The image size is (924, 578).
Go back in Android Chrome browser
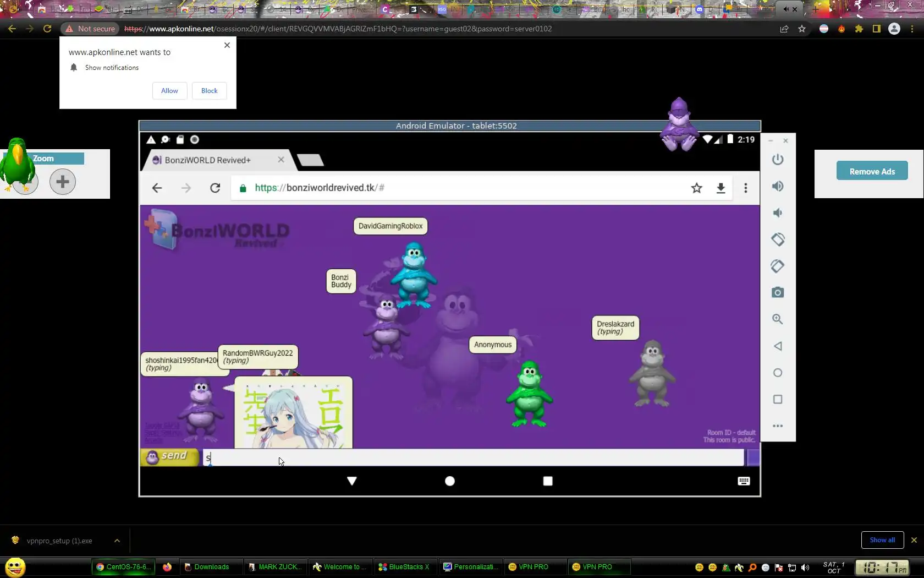(157, 188)
